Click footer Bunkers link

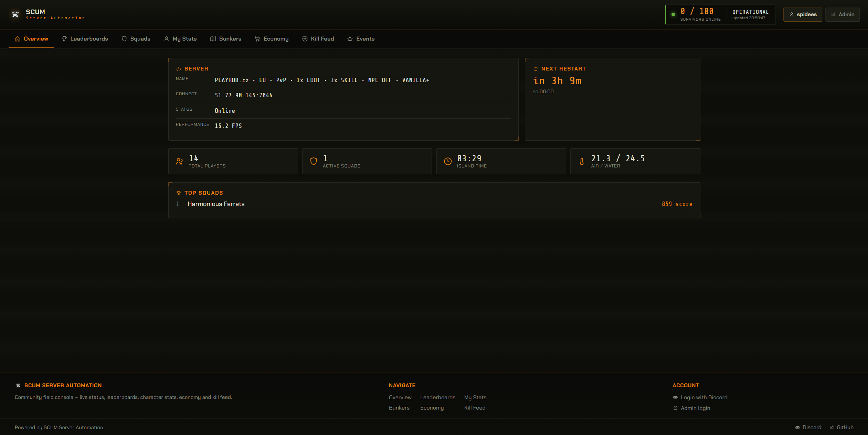(399, 408)
